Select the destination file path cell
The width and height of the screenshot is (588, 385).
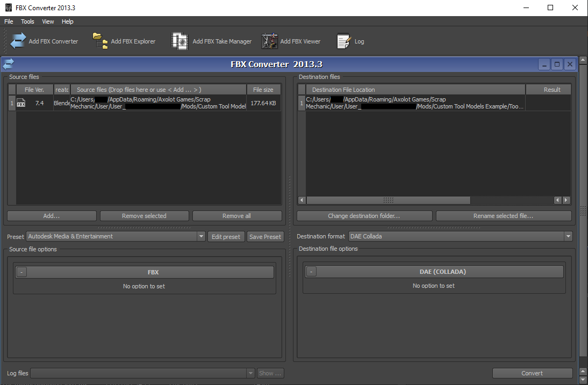click(x=415, y=103)
